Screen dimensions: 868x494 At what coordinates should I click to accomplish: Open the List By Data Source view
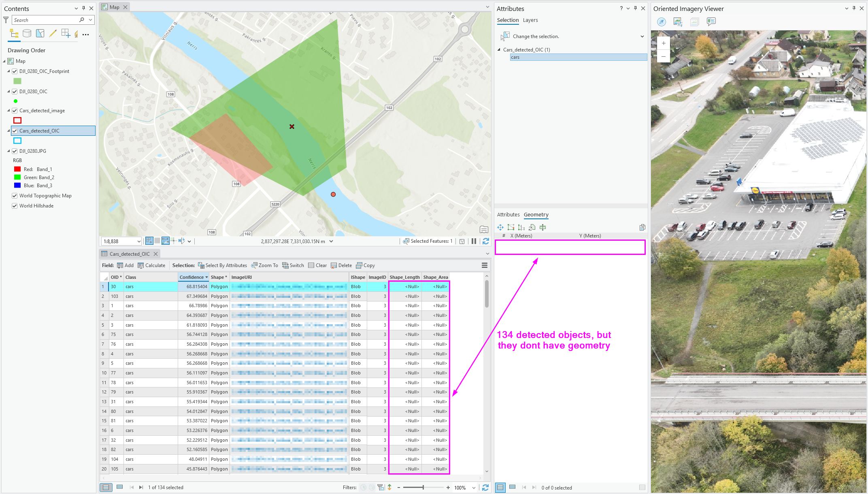click(x=27, y=34)
